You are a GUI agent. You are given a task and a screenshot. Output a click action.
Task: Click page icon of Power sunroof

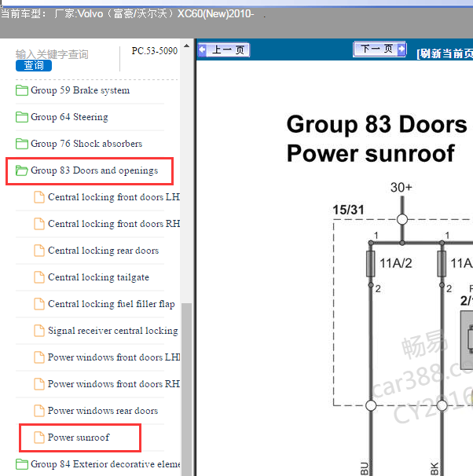tap(38, 438)
